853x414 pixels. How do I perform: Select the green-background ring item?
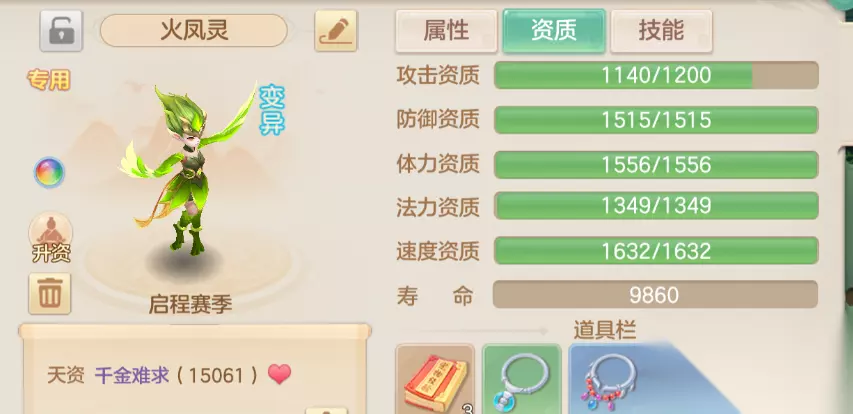click(522, 379)
